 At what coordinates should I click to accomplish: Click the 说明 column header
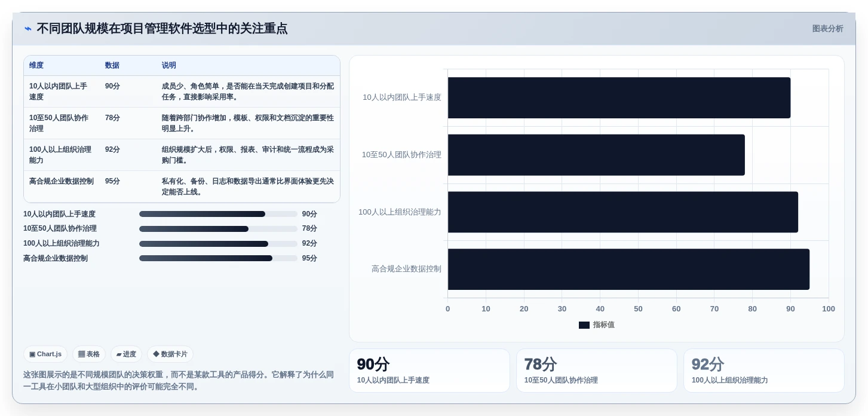tap(169, 65)
